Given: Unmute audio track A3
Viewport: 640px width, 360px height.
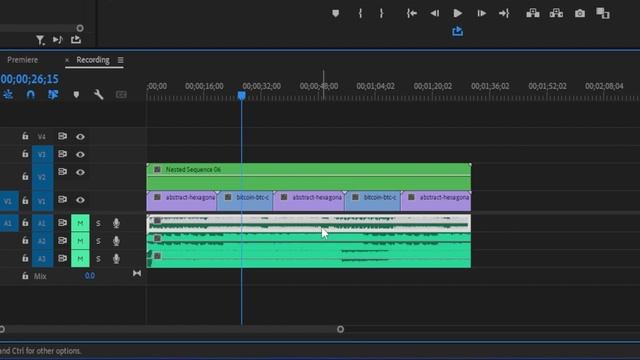Looking at the screenshot, I should 80,259.
